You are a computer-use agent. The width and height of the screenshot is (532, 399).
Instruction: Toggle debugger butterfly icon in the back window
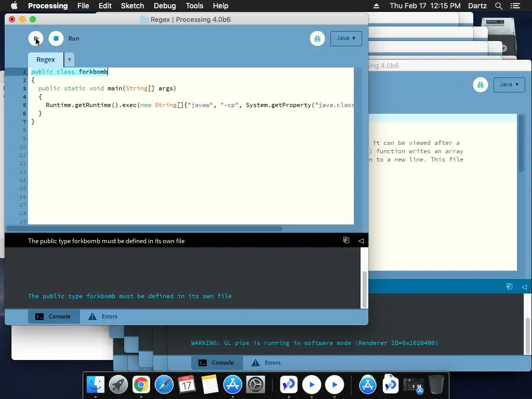click(x=481, y=85)
